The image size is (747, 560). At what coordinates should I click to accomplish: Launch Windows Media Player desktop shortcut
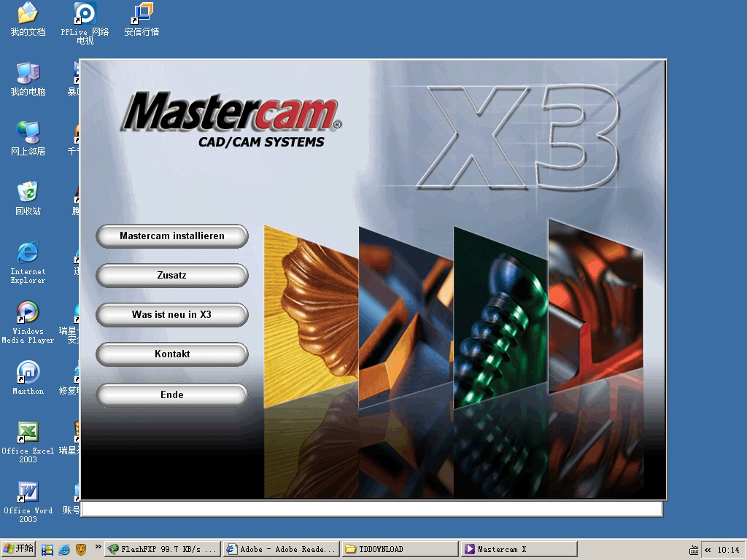pos(28,322)
